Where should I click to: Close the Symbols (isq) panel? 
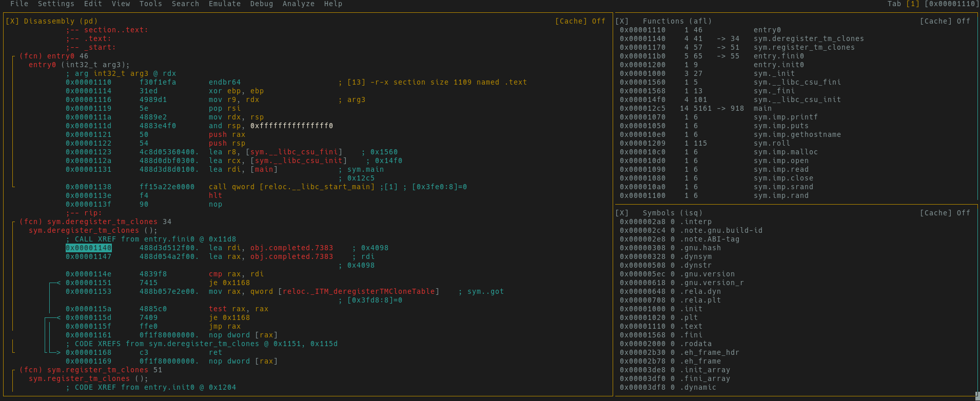coord(621,213)
